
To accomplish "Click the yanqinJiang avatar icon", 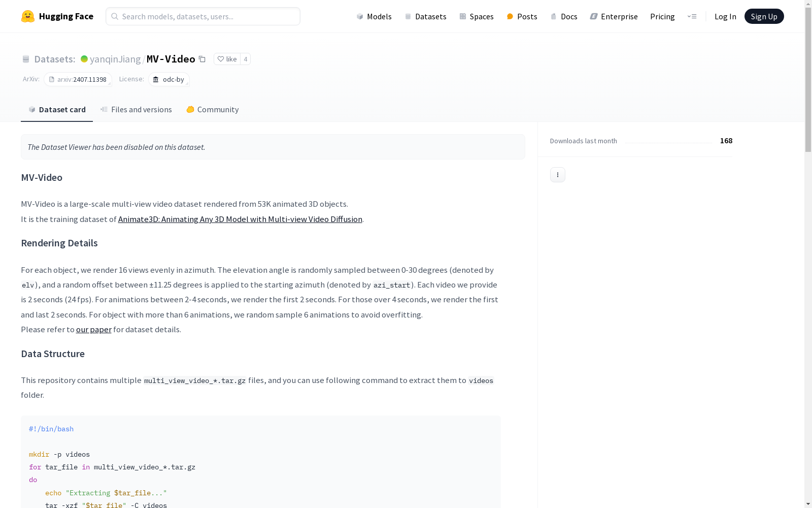I will [84, 59].
